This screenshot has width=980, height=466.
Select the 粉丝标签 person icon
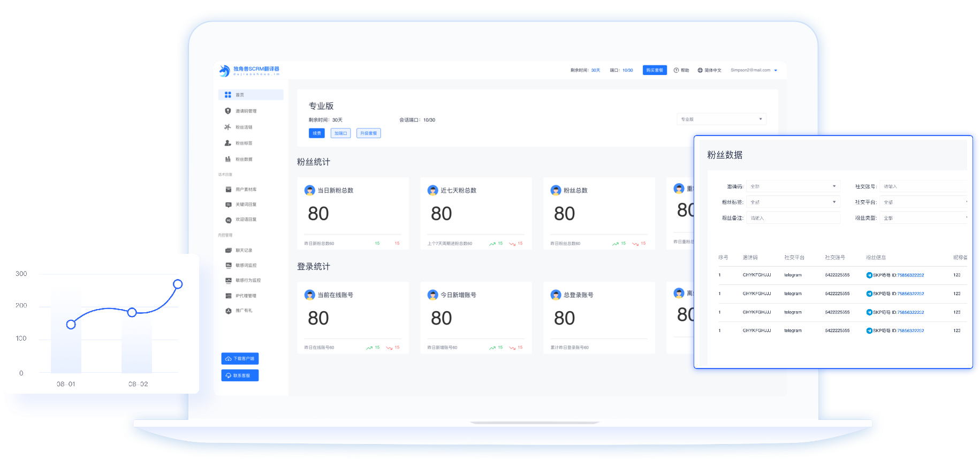click(x=228, y=143)
